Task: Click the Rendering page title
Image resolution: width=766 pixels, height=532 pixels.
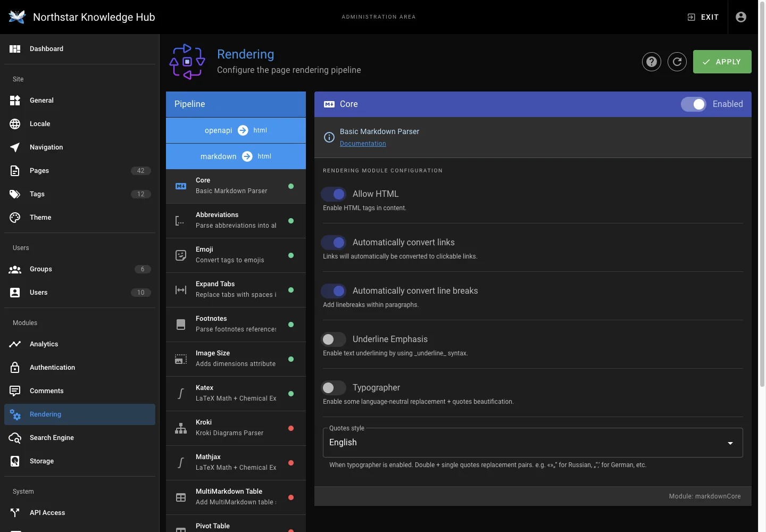Action: pyautogui.click(x=246, y=54)
